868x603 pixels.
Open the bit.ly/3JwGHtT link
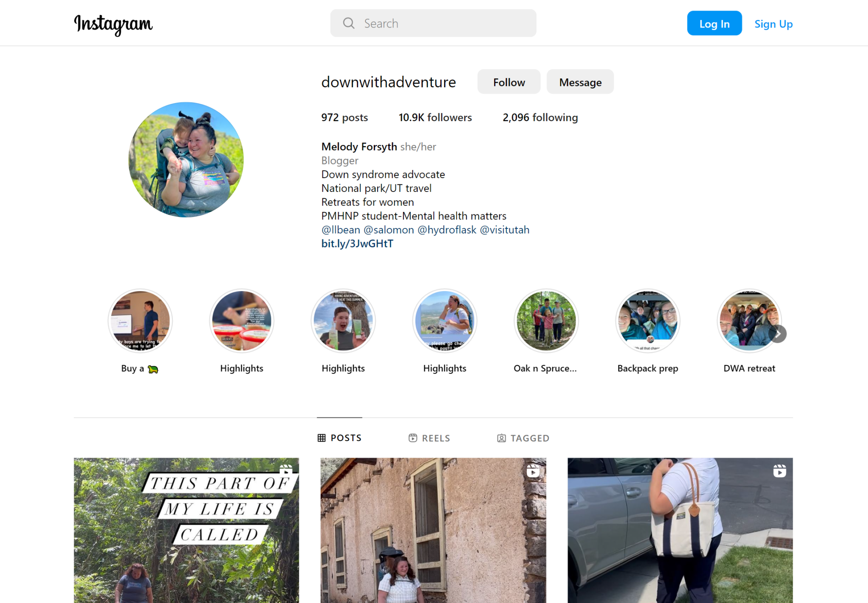pos(357,243)
